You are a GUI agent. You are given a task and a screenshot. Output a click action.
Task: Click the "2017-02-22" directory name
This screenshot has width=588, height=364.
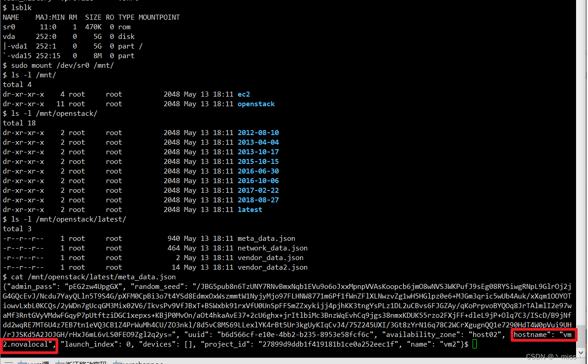tap(258, 190)
